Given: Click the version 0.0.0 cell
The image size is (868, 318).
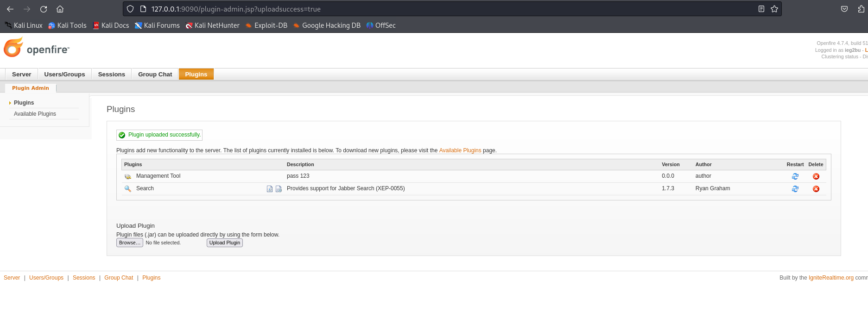Looking at the screenshot, I should [668, 176].
